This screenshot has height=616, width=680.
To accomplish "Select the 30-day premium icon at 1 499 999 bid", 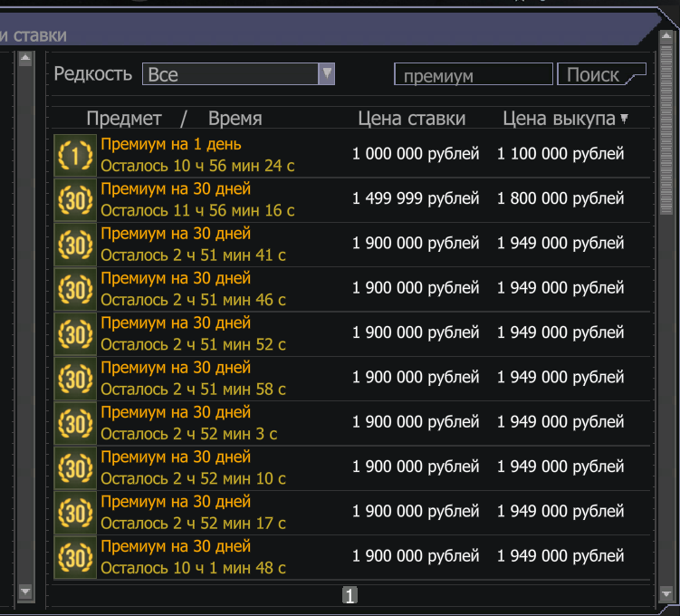I will [75, 200].
